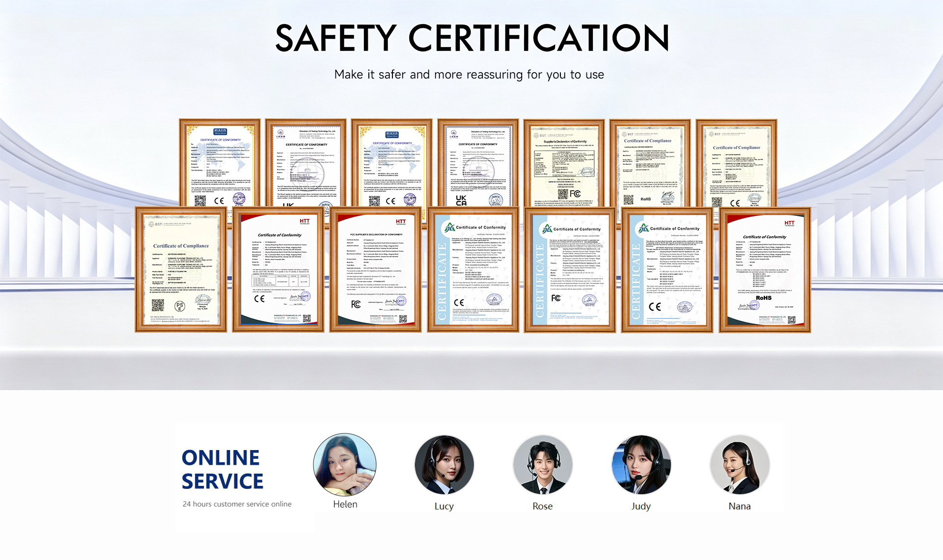Click the RoHS mark on the HTT certificate
Image resolution: width=943 pixels, height=560 pixels.
764,298
